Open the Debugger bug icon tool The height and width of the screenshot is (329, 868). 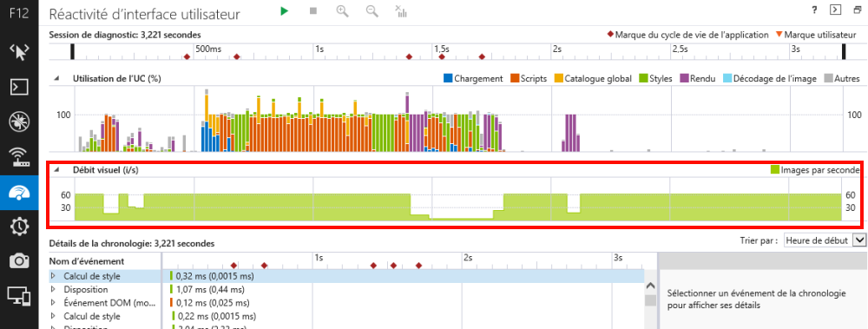click(19, 122)
